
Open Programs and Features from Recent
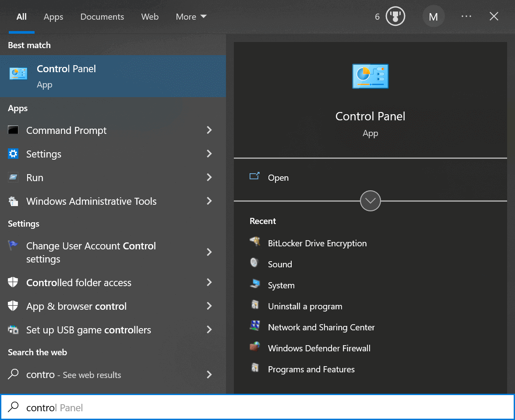point(311,369)
